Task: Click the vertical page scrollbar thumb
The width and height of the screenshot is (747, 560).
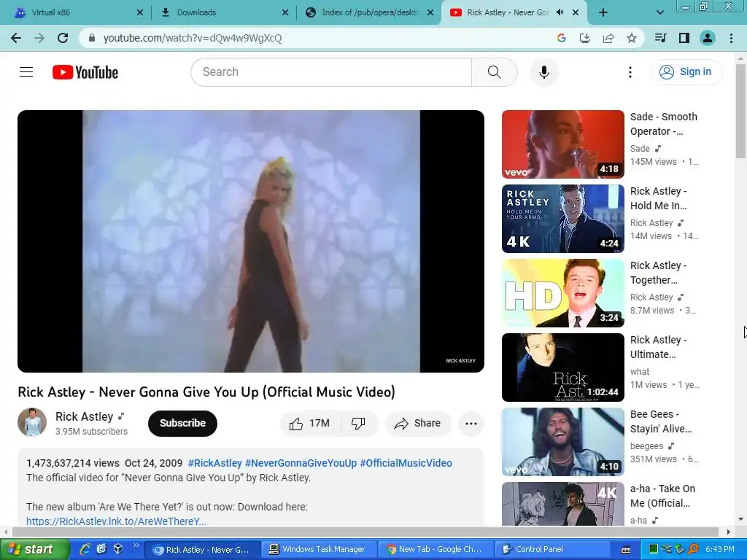Action: pyautogui.click(x=740, y=111)
